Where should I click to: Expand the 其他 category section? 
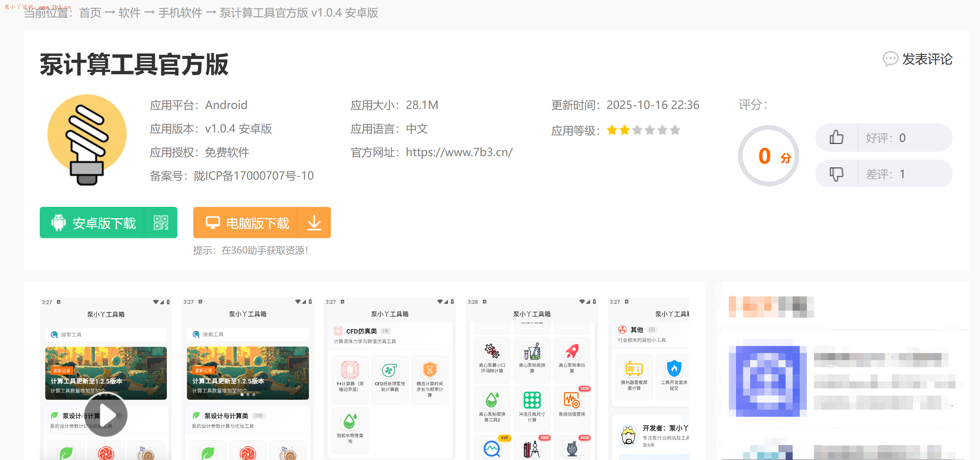pyautogui.click(x=636, y=330)
